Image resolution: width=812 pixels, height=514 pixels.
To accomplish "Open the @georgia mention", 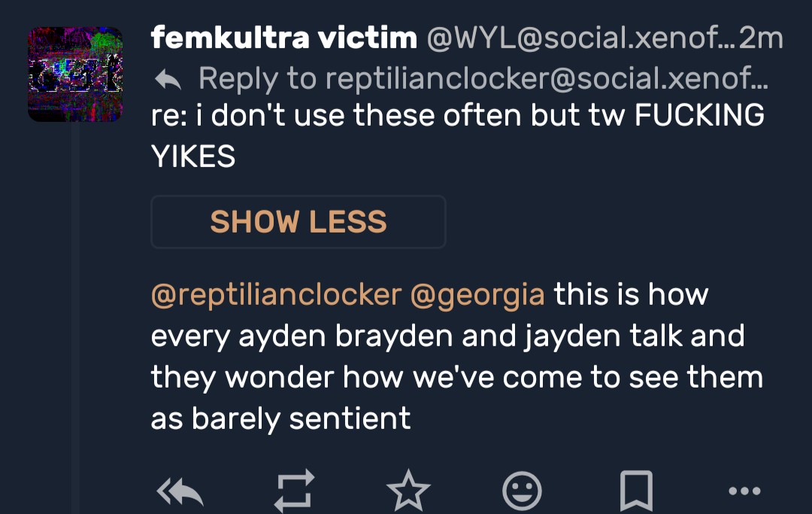I will pyautogui.click(x=477, y=294).
